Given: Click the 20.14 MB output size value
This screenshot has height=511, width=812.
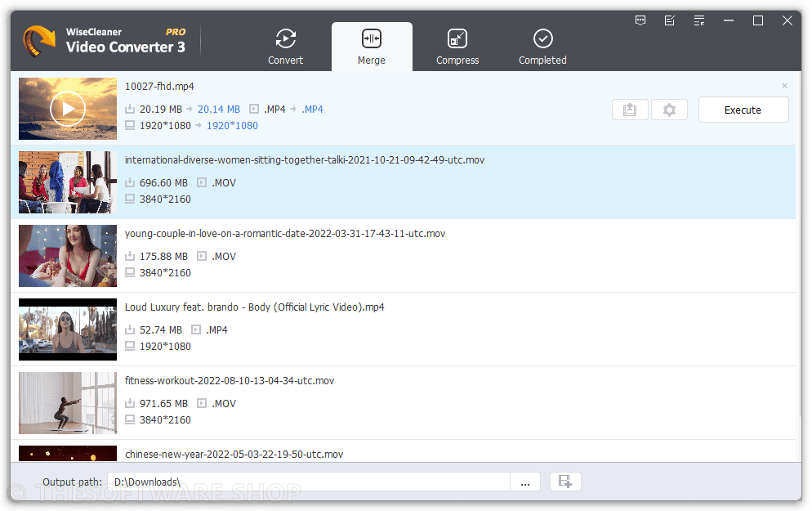Looking at the screenshot, I should [x=219, y=110].
